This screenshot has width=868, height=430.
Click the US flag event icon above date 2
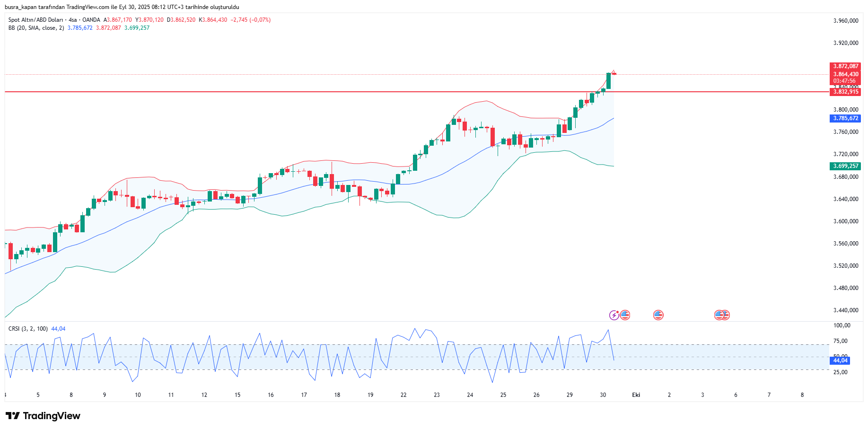pyautogui.click(x=658, y=315)
